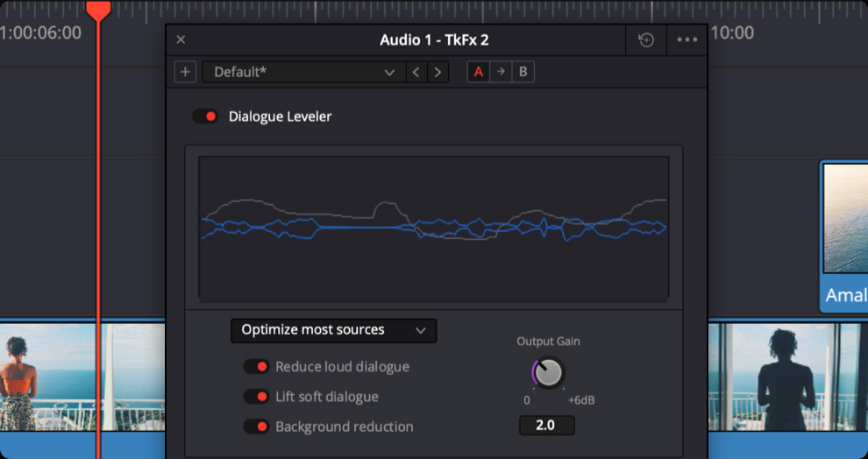Viewport: 868px width, 459px height.
Task: Open the three-dot options menu
Action: 687,40
